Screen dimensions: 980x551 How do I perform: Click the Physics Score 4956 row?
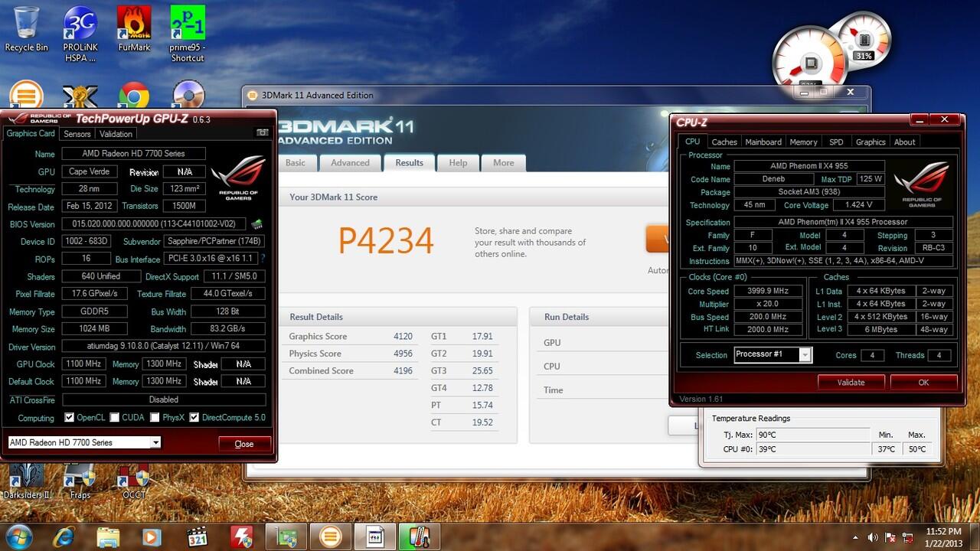pyautogui.click(x=351, y=354)
